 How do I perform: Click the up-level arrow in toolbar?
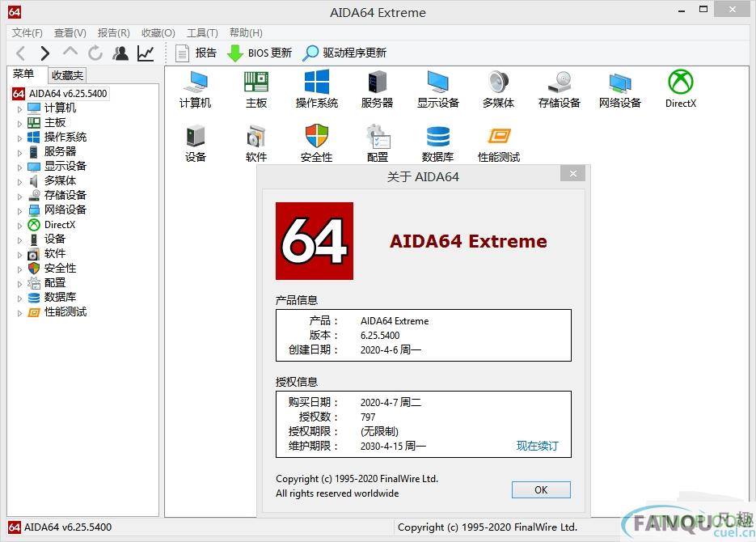coord(70,52)
